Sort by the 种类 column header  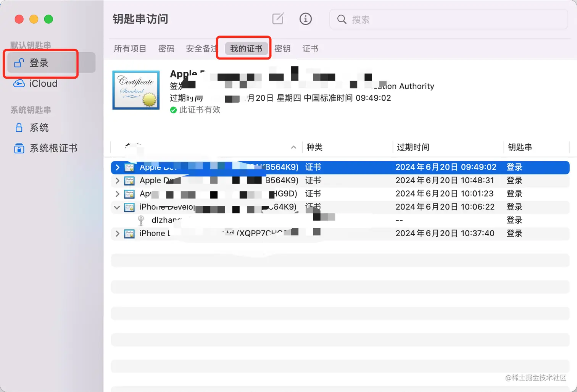(314, 147)
